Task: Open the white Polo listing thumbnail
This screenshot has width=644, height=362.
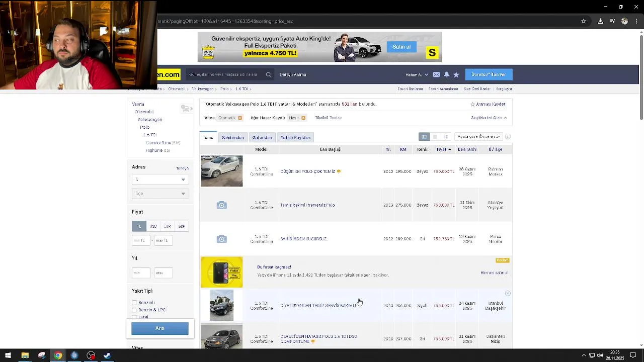Action: click(x=221, y=171)
